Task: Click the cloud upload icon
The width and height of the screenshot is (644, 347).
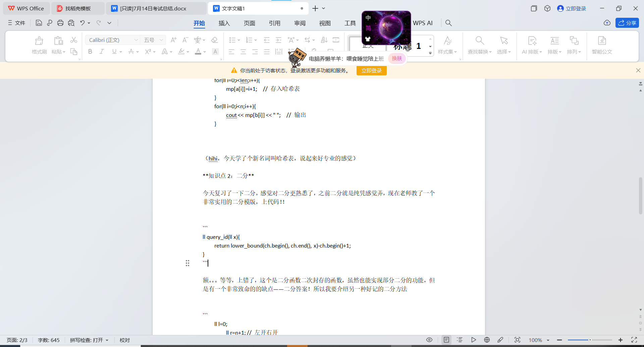Action: pos(607,23)
